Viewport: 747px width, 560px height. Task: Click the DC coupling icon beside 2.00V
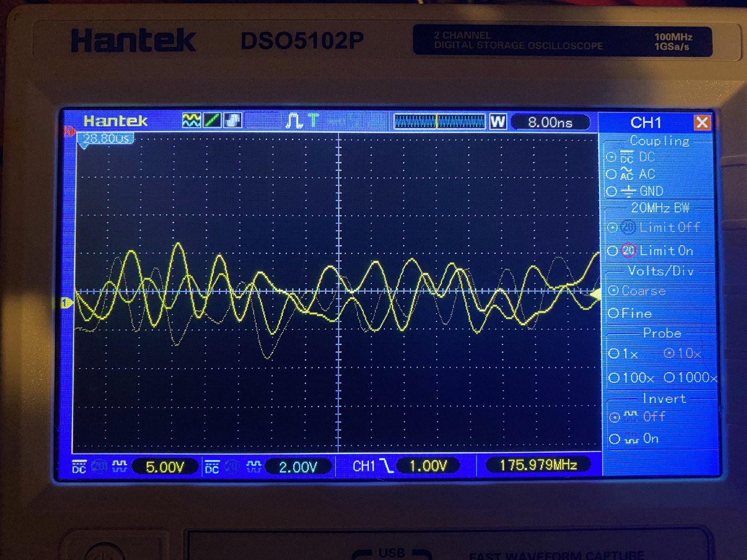[x=212, y=467]
